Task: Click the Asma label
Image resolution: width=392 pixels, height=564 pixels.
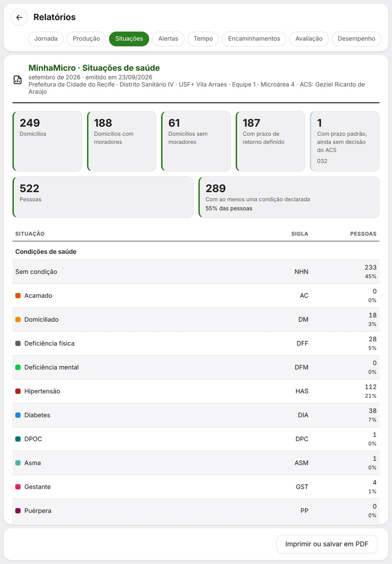Action: tap(33, 463)
